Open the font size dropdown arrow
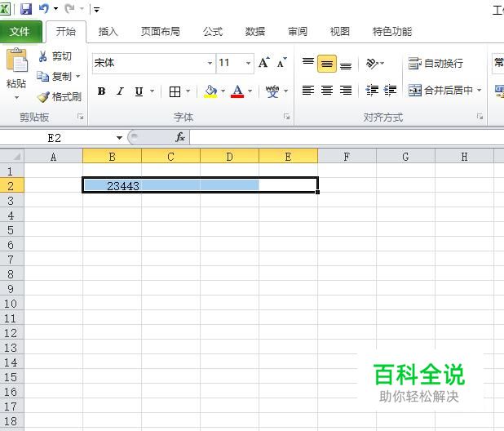This screenshot has width=504, height=431. (x=248, y=63)
